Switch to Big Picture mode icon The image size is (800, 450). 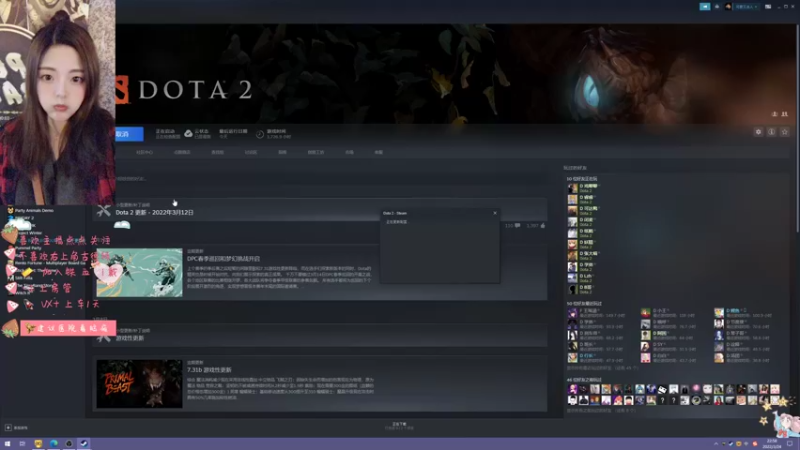click(x=768, y=7)
